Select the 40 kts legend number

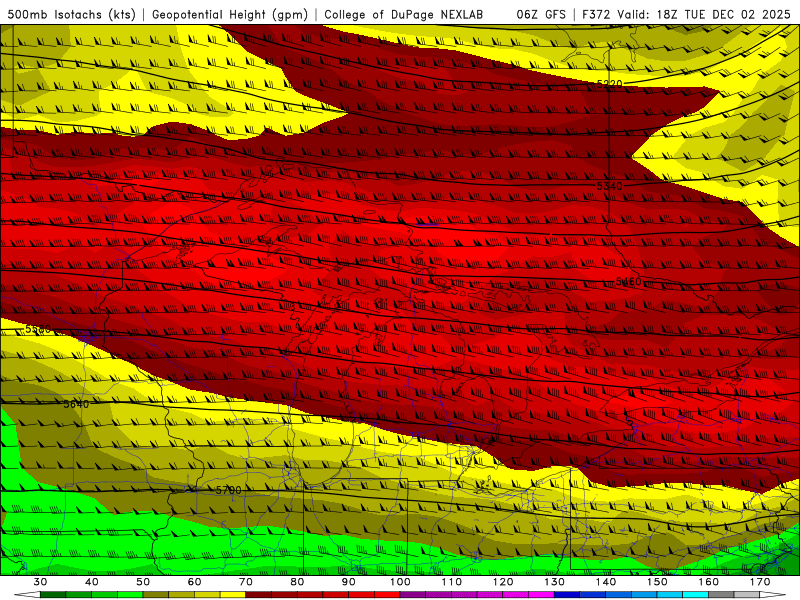(x=92, y=582)
